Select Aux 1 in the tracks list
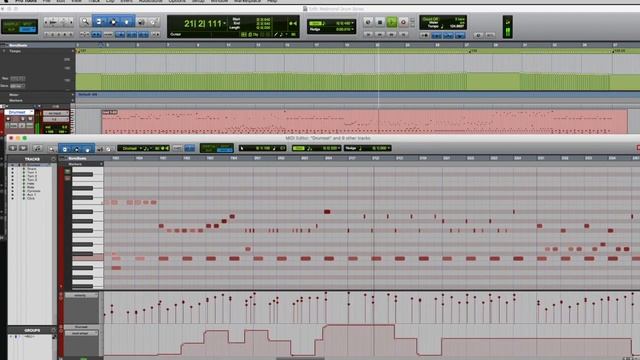 pos(31,194)
